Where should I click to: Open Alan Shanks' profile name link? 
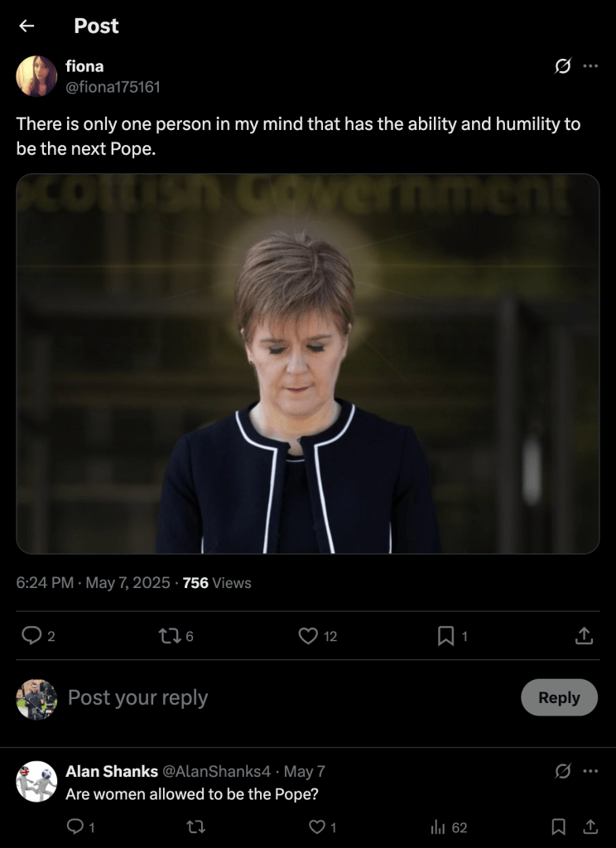click(x=112, y=771)
